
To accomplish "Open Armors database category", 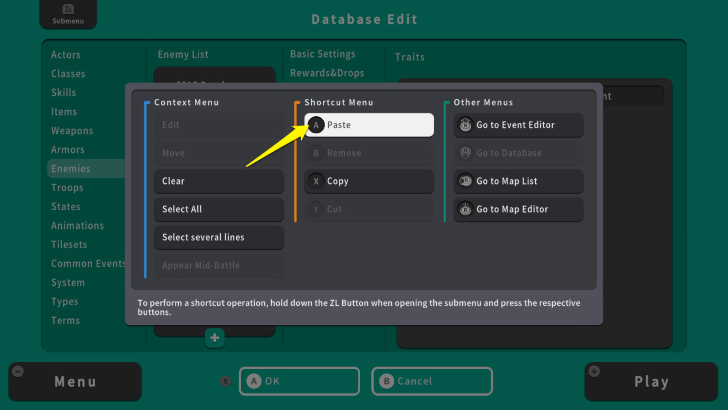I will click(x=68, y=150).
